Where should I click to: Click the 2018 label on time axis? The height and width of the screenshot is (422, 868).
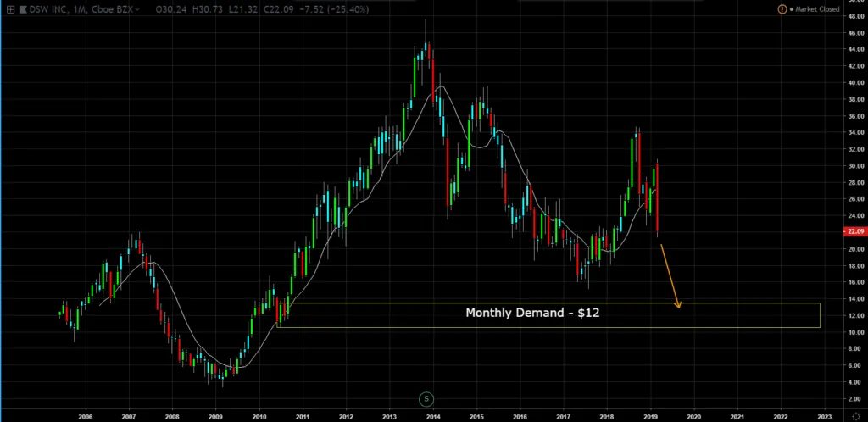pyautogui.click(x=606, y=416)
